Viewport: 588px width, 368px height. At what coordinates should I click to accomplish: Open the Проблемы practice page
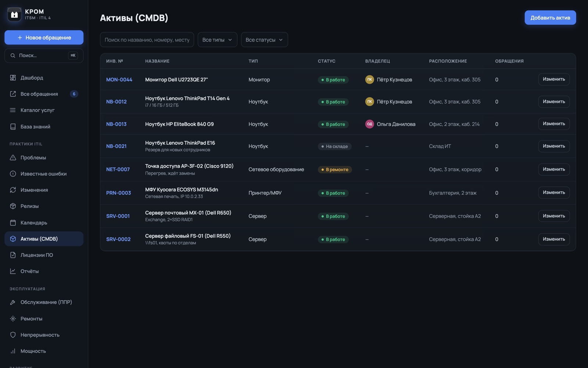pyautogui.click(x=44, y=158)
